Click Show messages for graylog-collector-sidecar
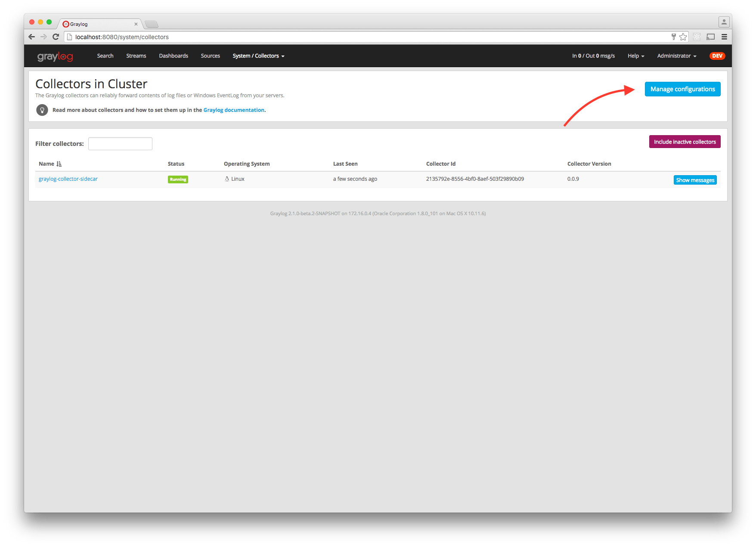The image size is (756, 547). pyautogui.click(x=695, y=180)
